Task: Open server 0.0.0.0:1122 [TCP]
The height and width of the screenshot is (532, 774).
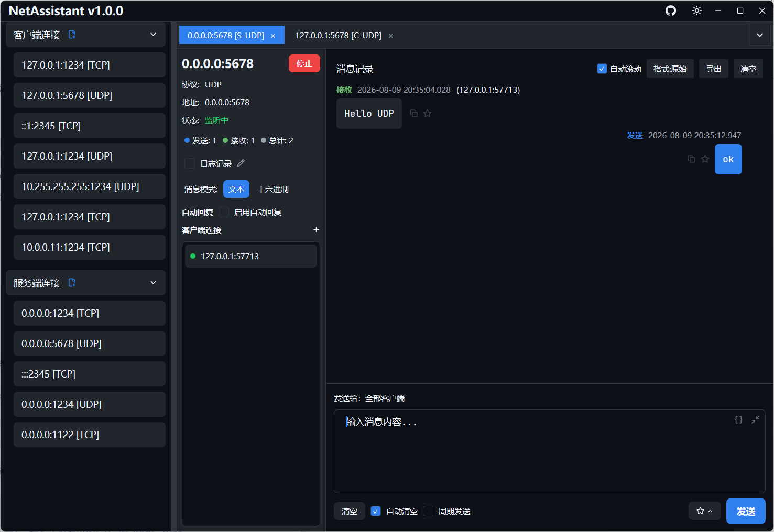Action: (x=90, y=435)
